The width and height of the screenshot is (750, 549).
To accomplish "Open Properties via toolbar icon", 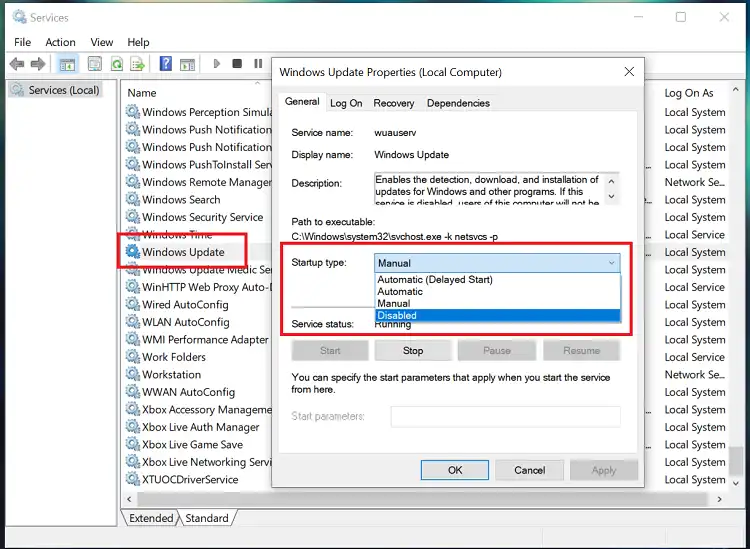I will (95, 64).
